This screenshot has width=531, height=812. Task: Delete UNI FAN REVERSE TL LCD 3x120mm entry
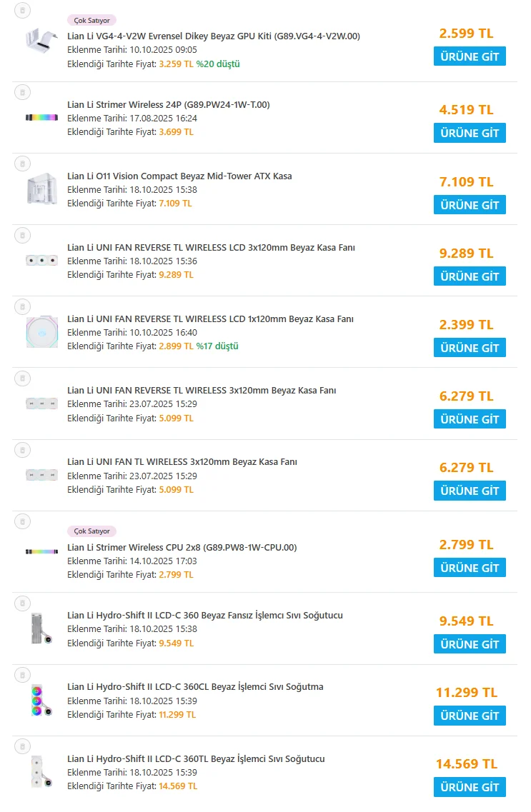tap(22, 235)
